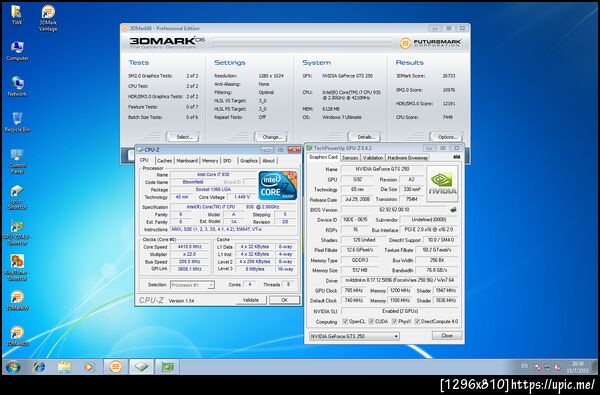The image size is (600, 395).
Task: Click Options button under Results in 3DMark06
Action: click(x=446, y=137)
